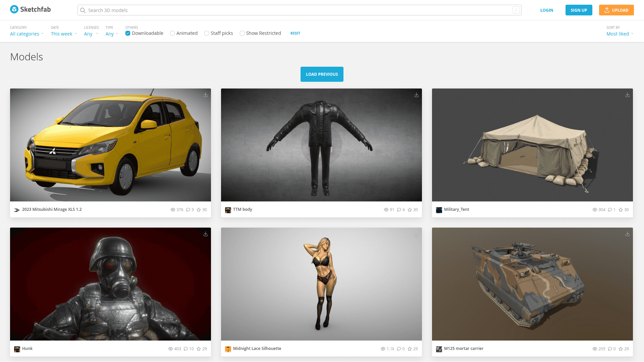Screen dimensions: 644x362
Task: Click like star on M125 mortar carrier
Action: coord(621,349)
